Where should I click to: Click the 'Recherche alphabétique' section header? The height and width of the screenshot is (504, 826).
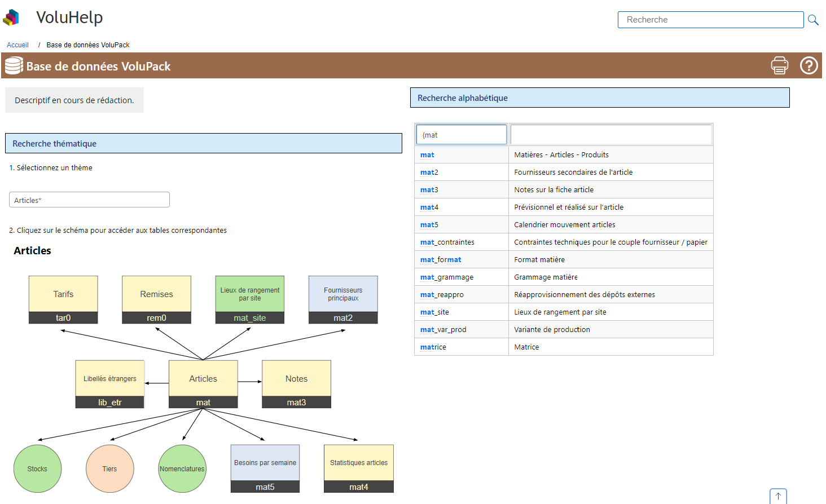[600, 98]
